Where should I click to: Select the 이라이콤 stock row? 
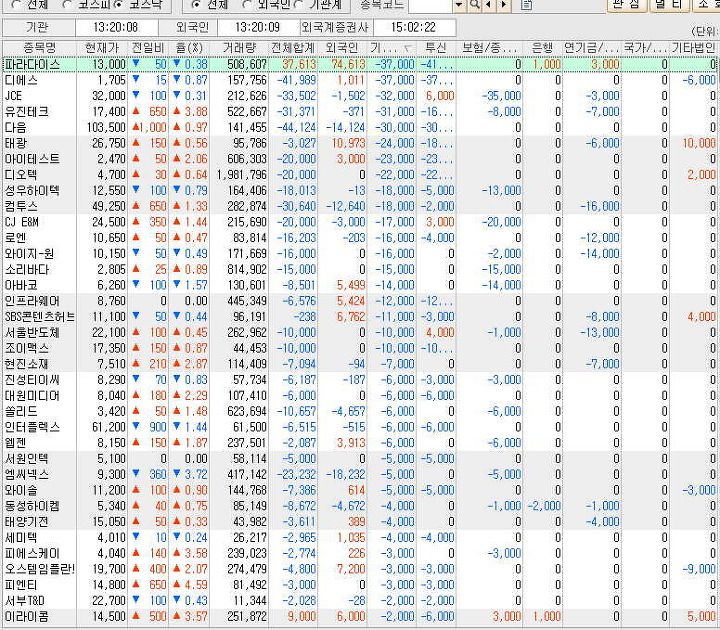(360, 616)
